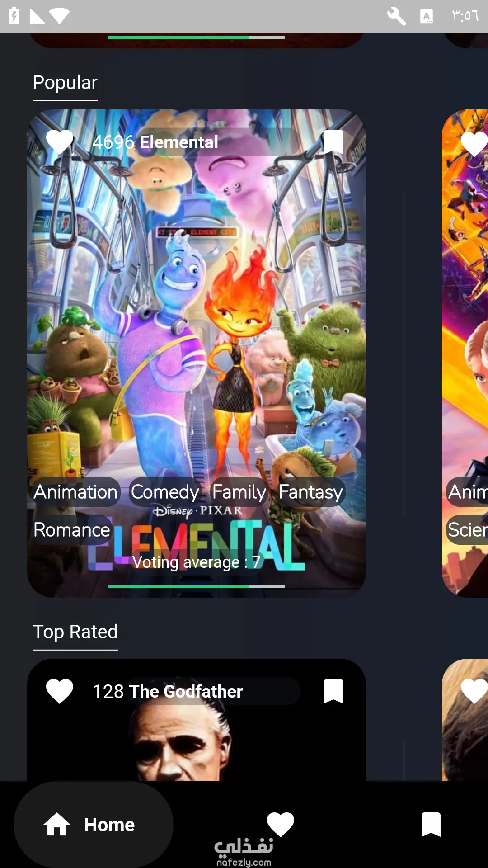
Task: Save The Godfather using bookmark icon
Action: (333, 691)
